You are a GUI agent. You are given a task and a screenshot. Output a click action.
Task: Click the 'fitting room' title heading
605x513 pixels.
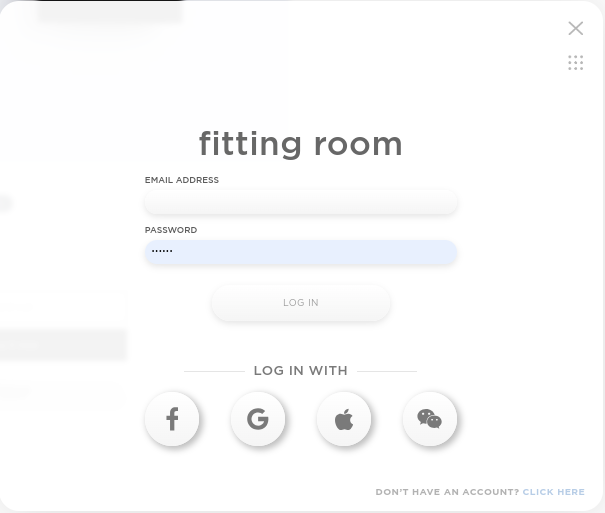coord(300,144)
